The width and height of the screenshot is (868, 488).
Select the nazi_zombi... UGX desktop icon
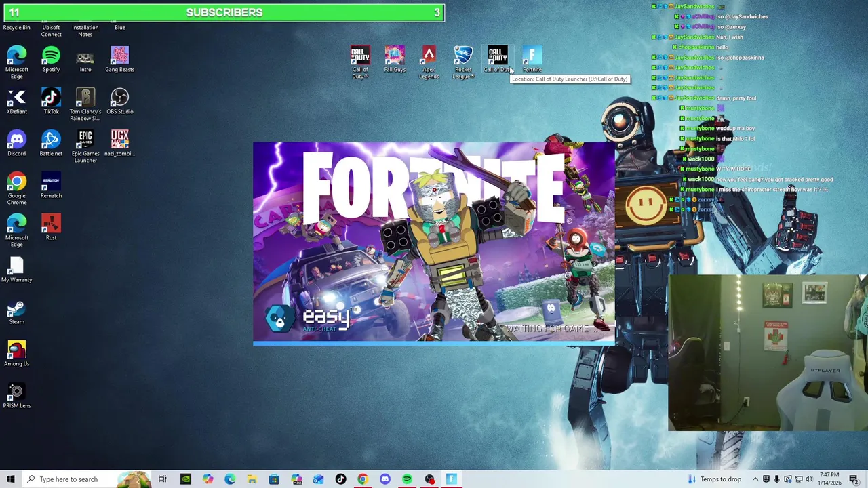pyautogui.click(x=119, y=144)
